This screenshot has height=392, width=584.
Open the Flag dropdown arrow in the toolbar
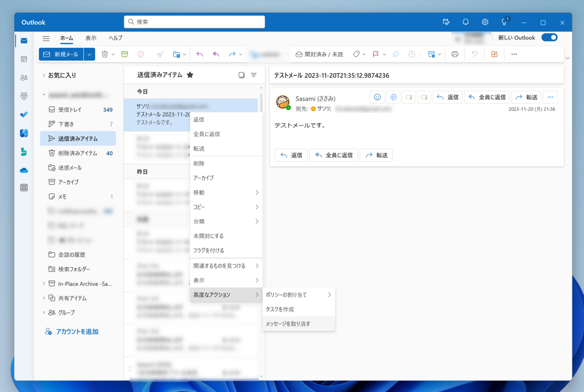pos(384,54)
